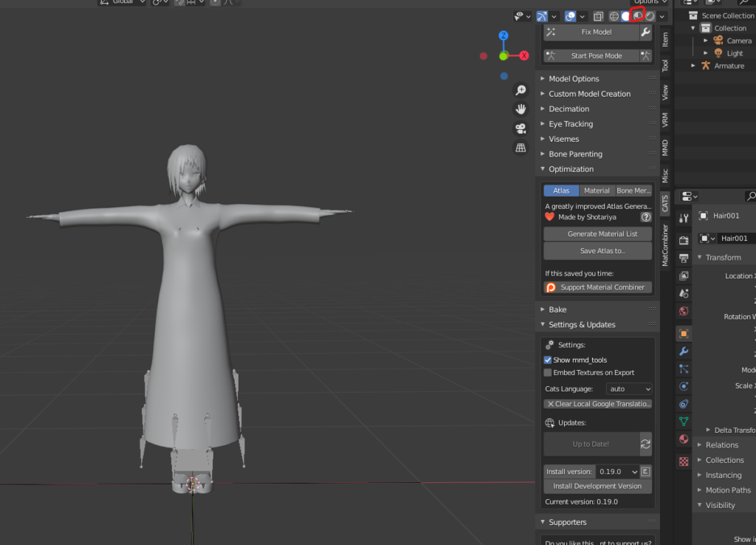Screen dimensions: 756x545
Task: Toggle the camera view icon
Action: (x=520, y=128)
